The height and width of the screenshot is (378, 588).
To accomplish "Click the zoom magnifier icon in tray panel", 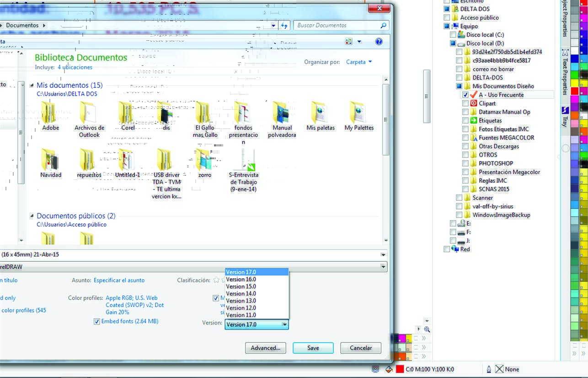I will point(427,329).
